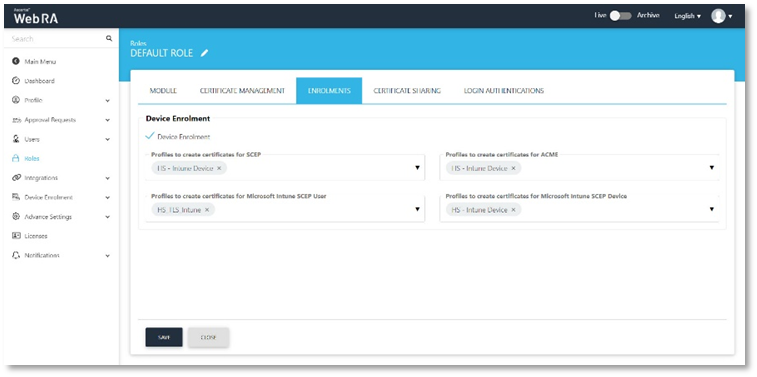Open the SCEP profiles dropdown arrow
The image size is (757, 377).
point(417,168)
